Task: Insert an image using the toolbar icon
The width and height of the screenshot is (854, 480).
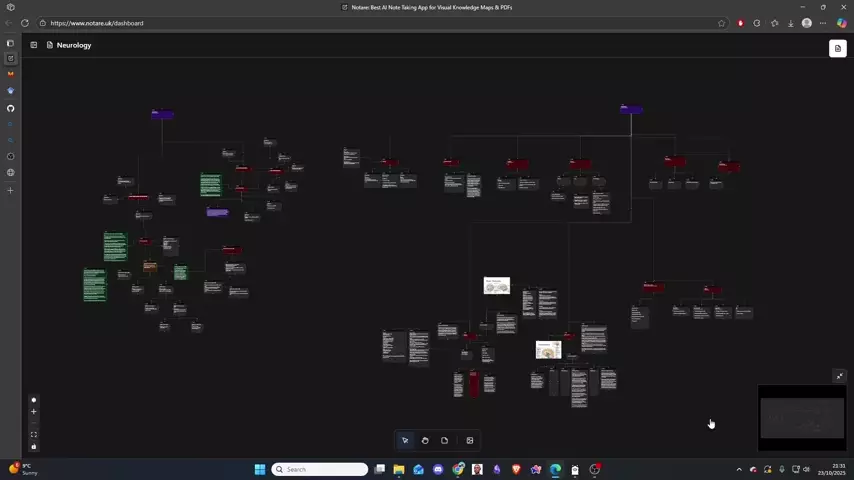Action: coord(470,440)
